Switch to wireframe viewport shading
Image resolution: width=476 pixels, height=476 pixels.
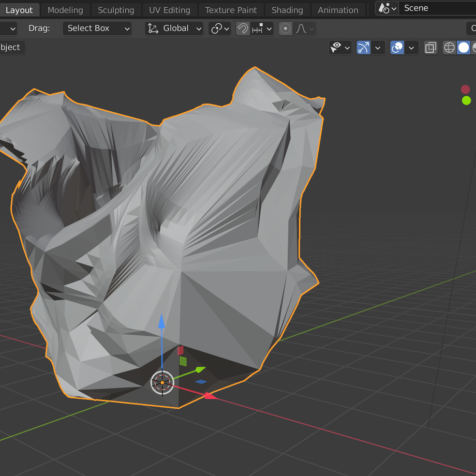pyautogui.click(x=450, y=48)
